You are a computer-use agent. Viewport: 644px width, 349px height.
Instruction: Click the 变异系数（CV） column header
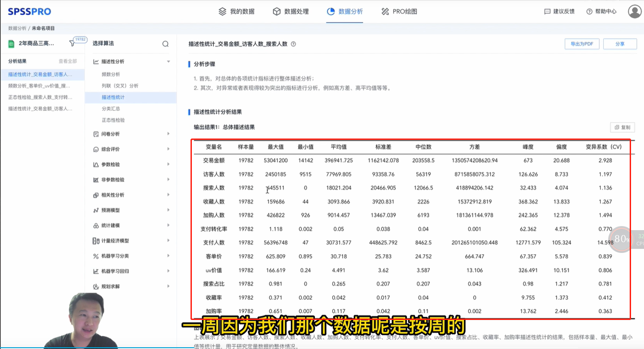(604, 147)
